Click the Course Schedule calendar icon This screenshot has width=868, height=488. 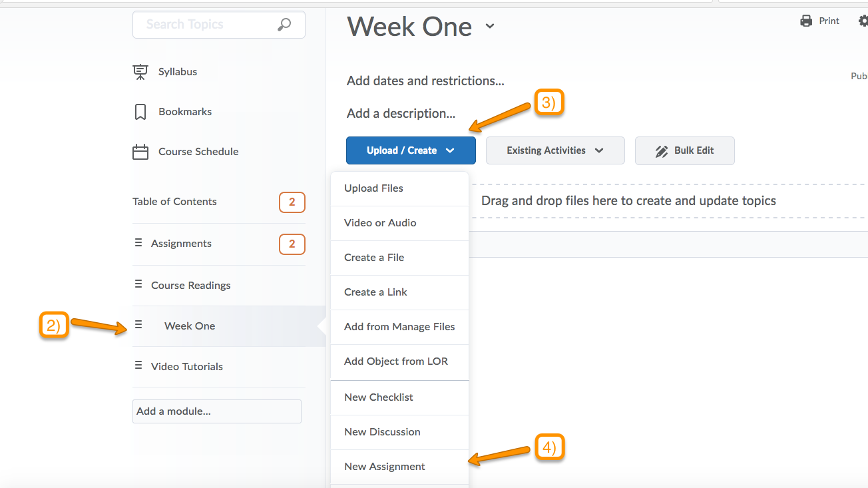click(x=140, y=152)
